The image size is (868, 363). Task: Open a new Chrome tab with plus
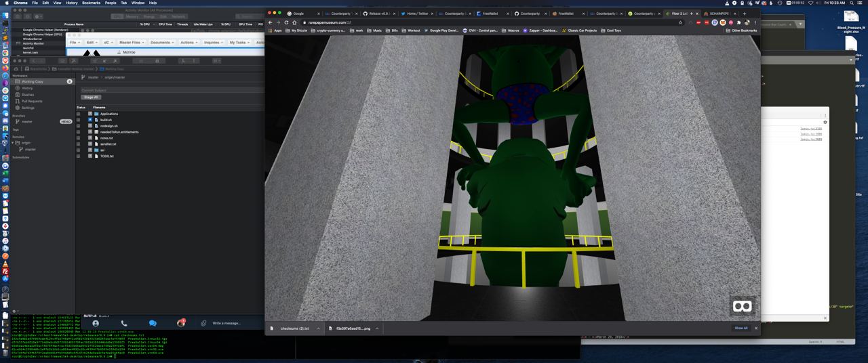tap(745, 14)
